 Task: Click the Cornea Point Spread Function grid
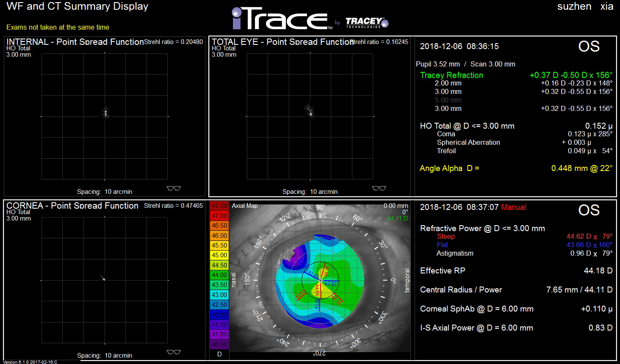(x=105, y=280)
